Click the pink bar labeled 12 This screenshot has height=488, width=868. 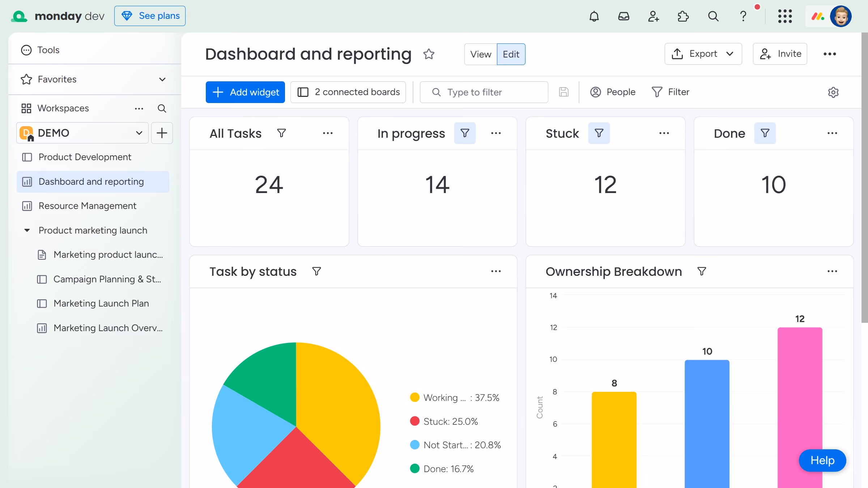(x=800, y=407)
